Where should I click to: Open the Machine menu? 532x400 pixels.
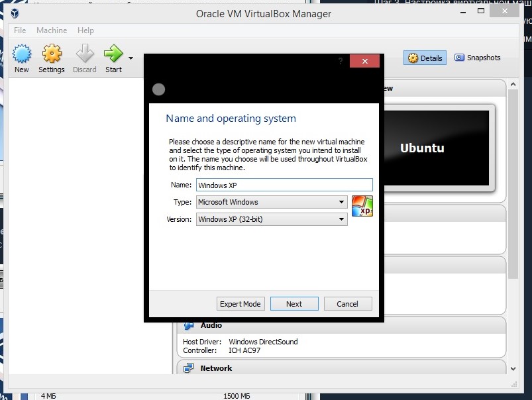[52, 30]
